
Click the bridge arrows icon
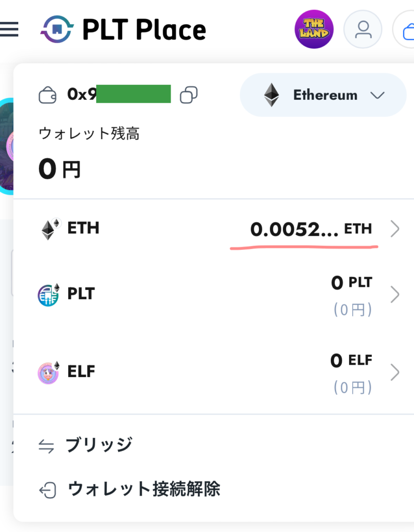47,446
